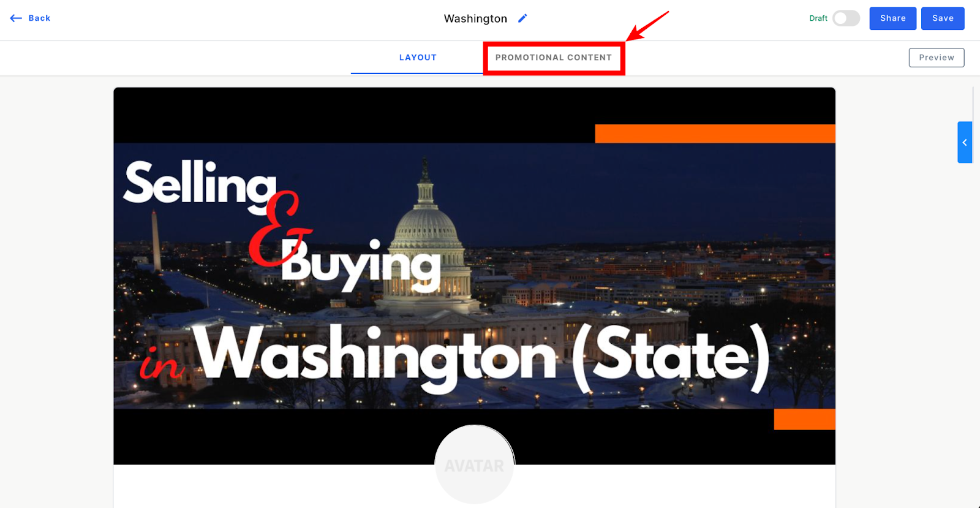The height and width of the screenshot is (508, 980).
Task: Save the Washington page
Action: tap(943, 18)
